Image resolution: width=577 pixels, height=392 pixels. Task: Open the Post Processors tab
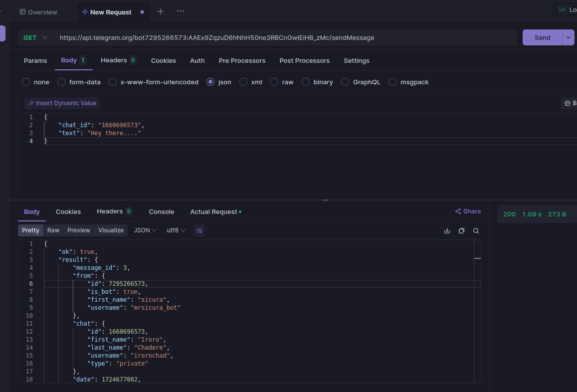304,61
